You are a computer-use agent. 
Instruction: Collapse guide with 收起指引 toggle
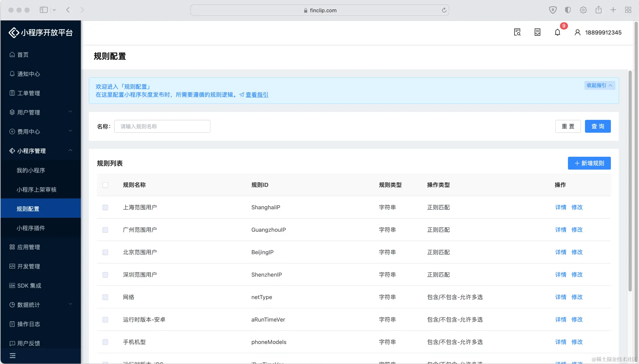tap(599, 85)
